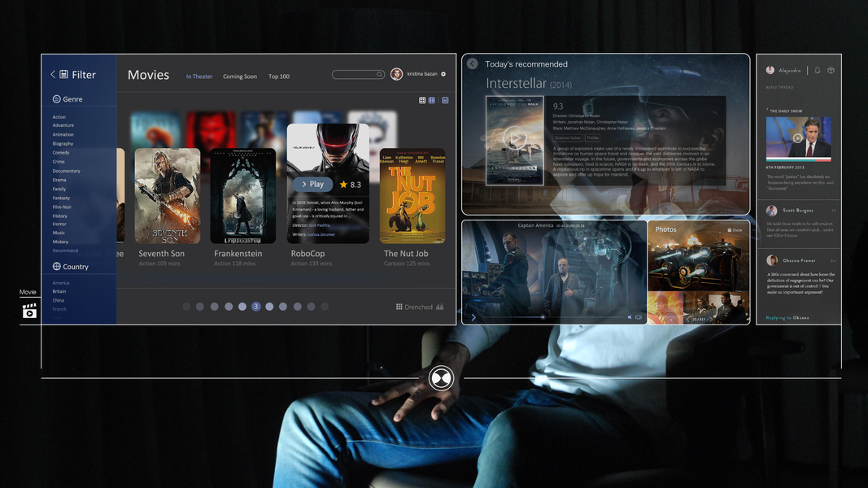868x488 pixels.
Task: Click the search magnifier icon
Action: pos(379,74)
